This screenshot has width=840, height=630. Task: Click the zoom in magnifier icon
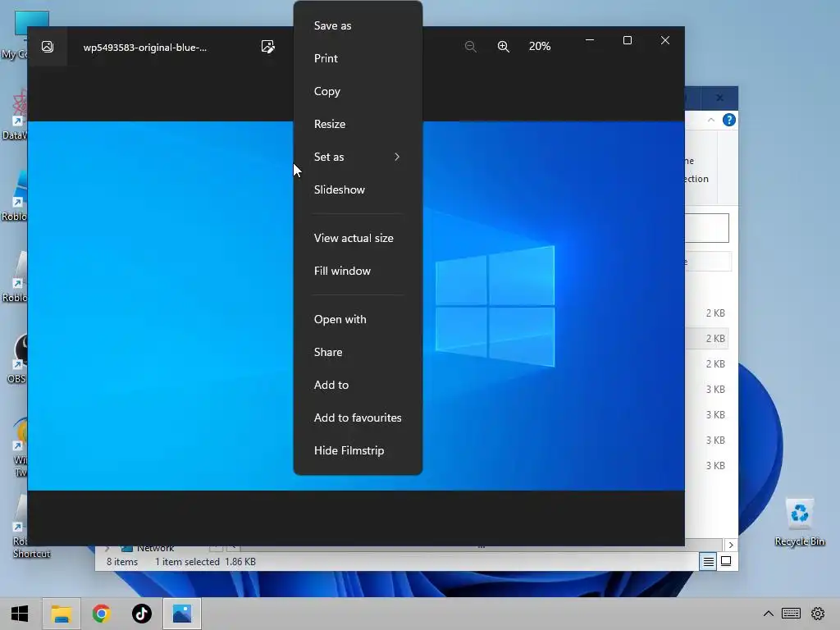[x=504, y=47]
